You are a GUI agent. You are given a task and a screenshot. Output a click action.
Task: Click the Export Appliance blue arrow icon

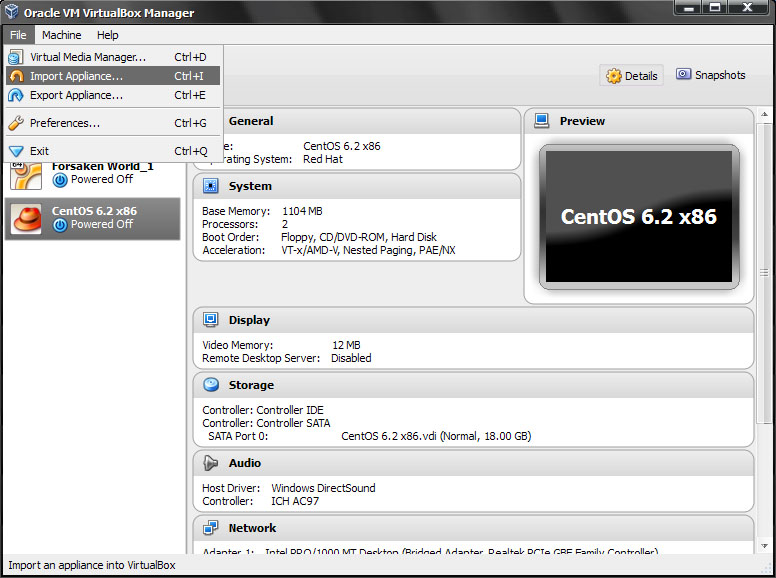(x=16, y=95)
